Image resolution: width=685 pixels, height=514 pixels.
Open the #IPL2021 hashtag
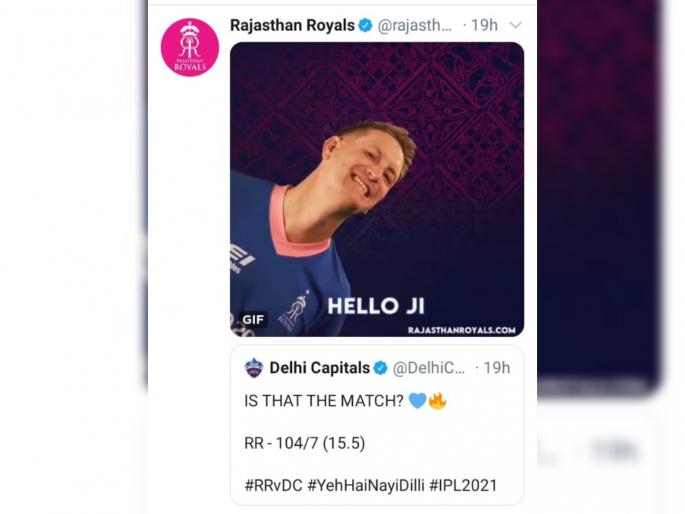point(463,485)
